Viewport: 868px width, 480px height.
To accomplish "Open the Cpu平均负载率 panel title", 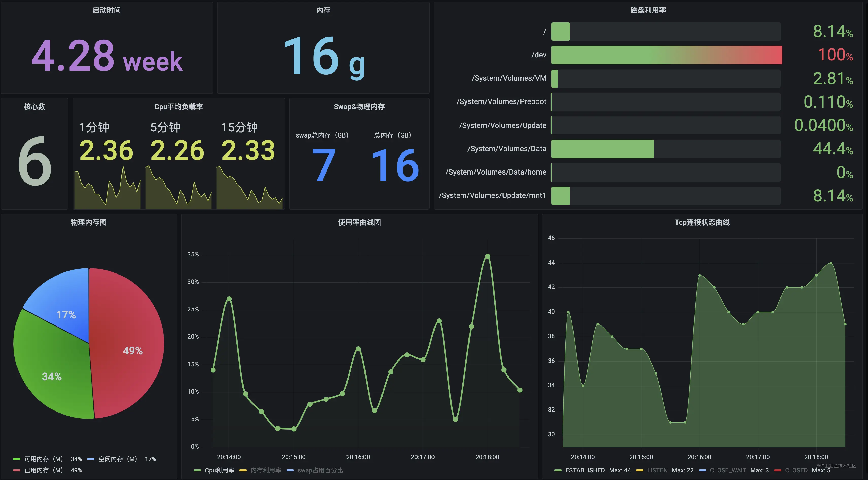I will point(179,107).
